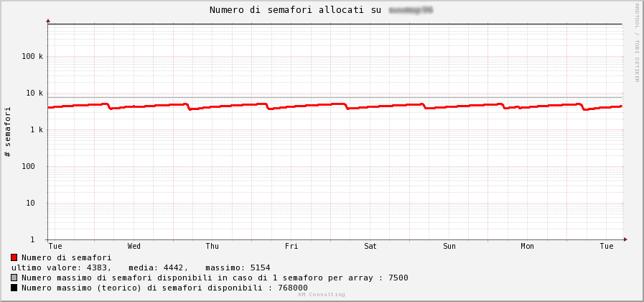Click the red arrow atop the y-axis
The width and height of the screenshot is (644, 302).
tap(48, 21)
